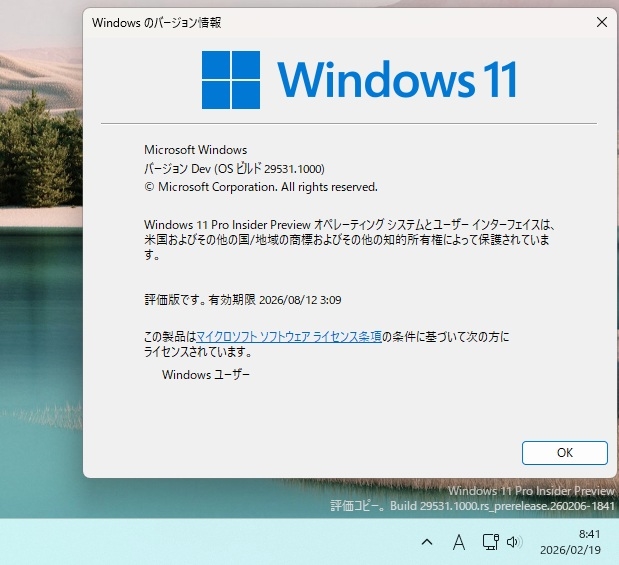The width and height of the screenshot is (619, 565).
Task: Click the Windows 11 logo image
Action: [359, 80]
